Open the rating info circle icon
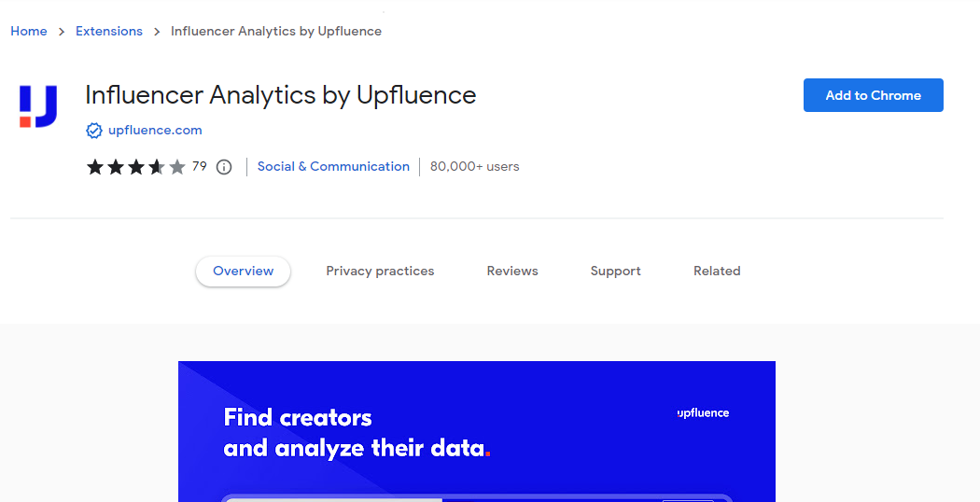The image size is (980, 502). pos(224,167)
